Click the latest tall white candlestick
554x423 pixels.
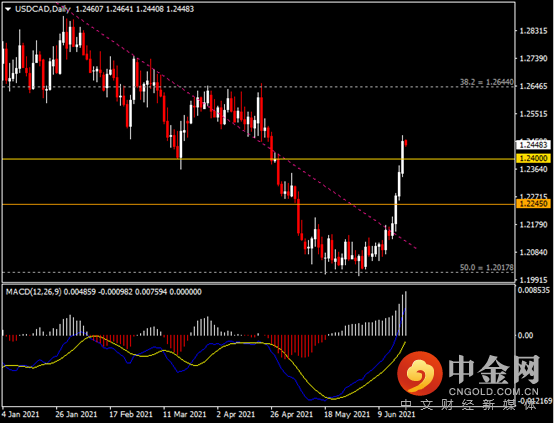[x=402, y=157]
